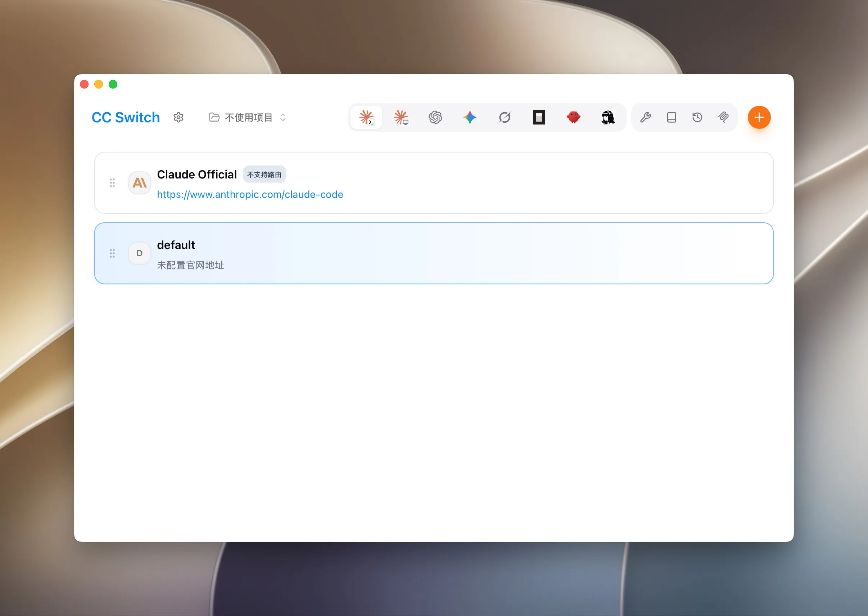Click the Claude Official name text
Screen dimensions: 868x616
[196, 175]
